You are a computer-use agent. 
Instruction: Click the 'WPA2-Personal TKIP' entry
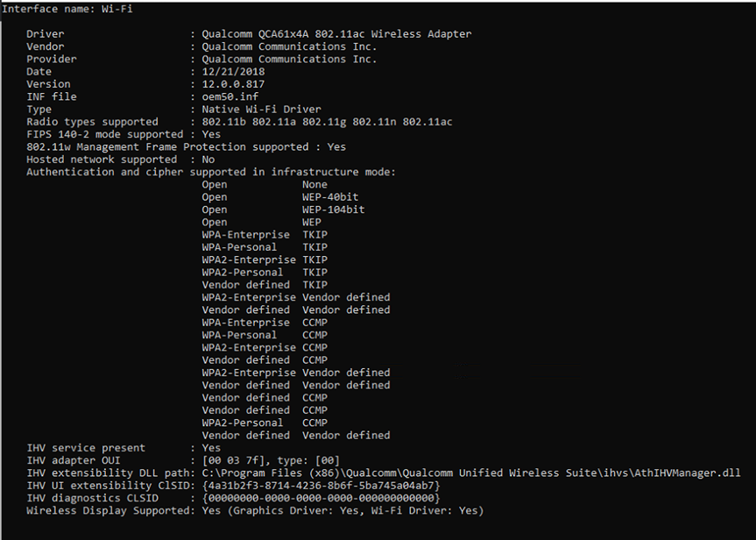[x=265, y=272]
